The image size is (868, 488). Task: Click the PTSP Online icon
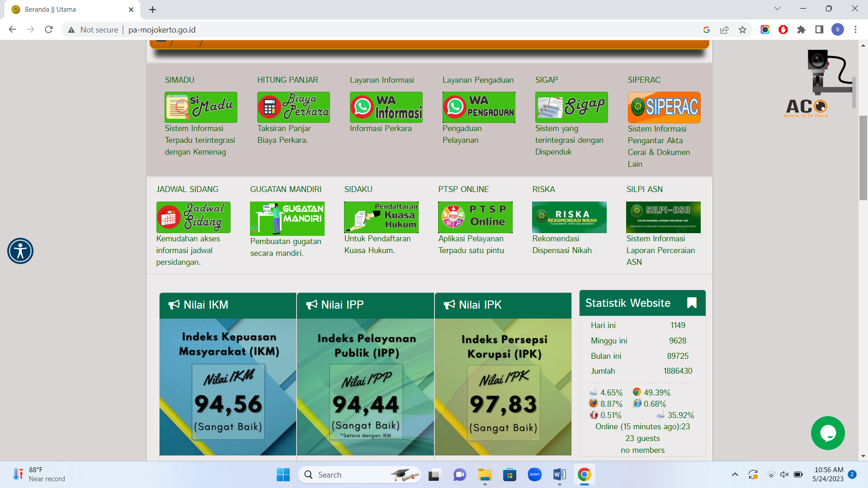click(x=475, y=217)
